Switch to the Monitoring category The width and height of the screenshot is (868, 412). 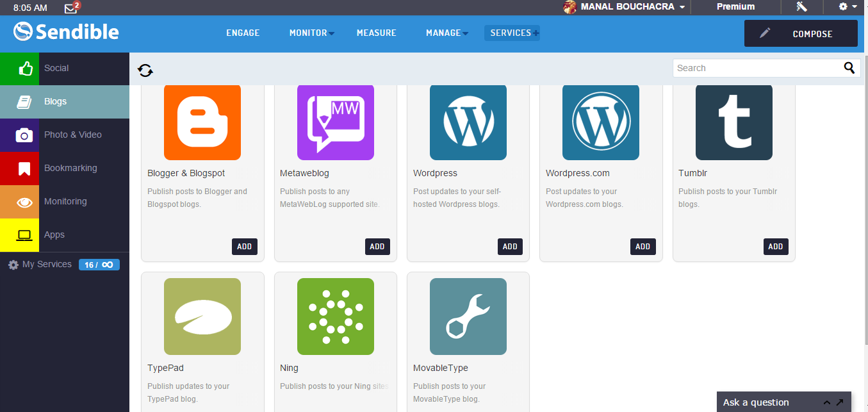(65, 201)
